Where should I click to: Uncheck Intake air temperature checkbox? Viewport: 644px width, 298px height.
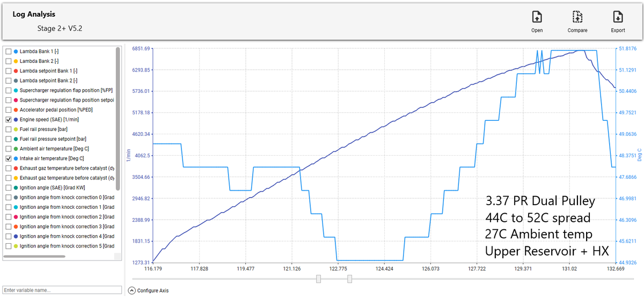[8, 159]
